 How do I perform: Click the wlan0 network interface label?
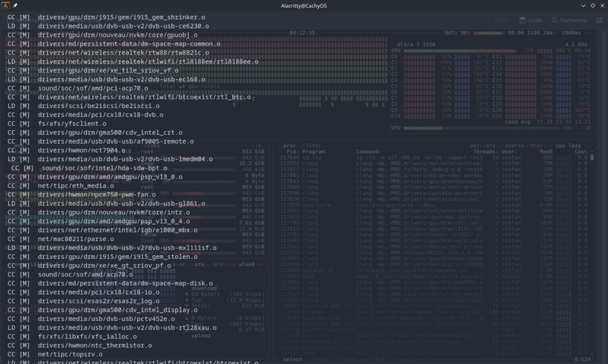tap(246, 264)
